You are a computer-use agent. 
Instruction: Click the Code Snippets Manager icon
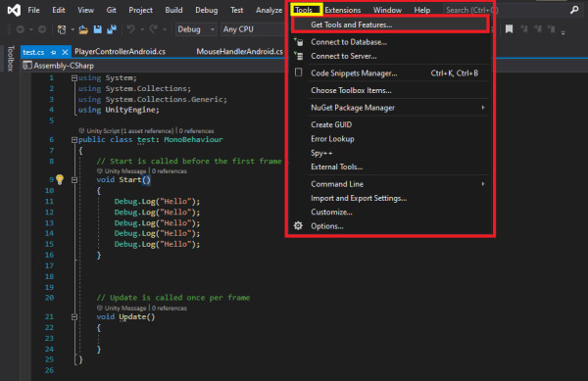click(299, 72)
